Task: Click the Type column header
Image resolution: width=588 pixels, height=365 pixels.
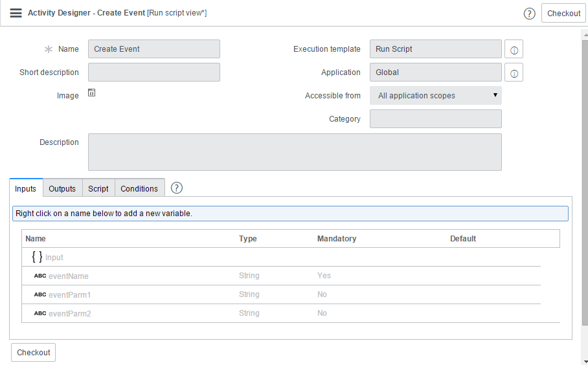Action: pos(248,239)
